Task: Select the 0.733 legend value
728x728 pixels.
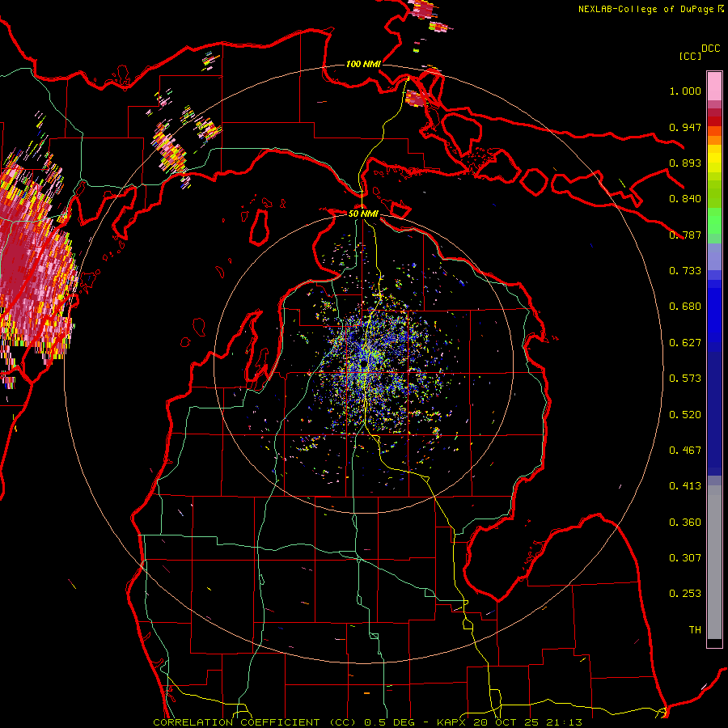Action: coord(685,271)
